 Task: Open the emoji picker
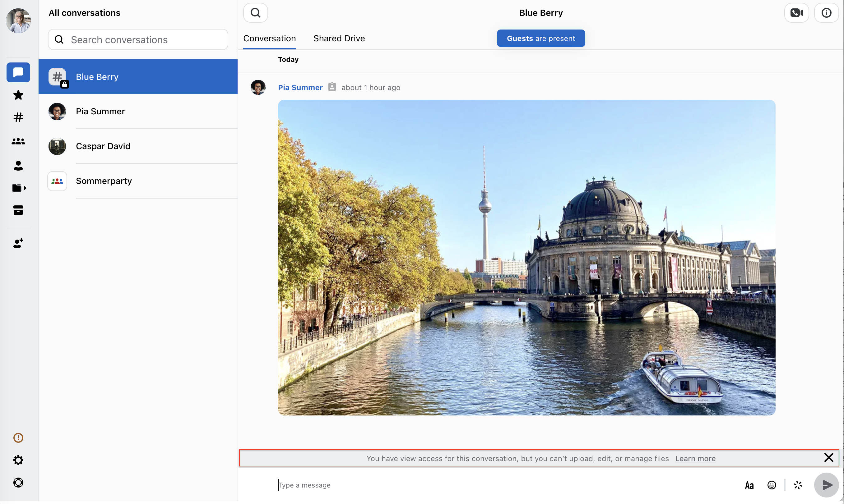(x=772, y=485)
